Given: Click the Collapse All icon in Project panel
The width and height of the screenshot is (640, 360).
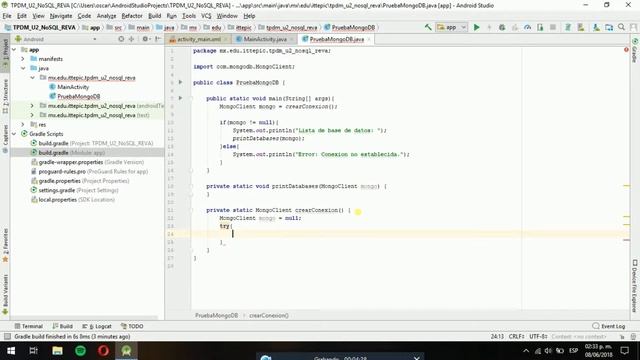Looking at the screenshot, I should (x=131, y=39).
